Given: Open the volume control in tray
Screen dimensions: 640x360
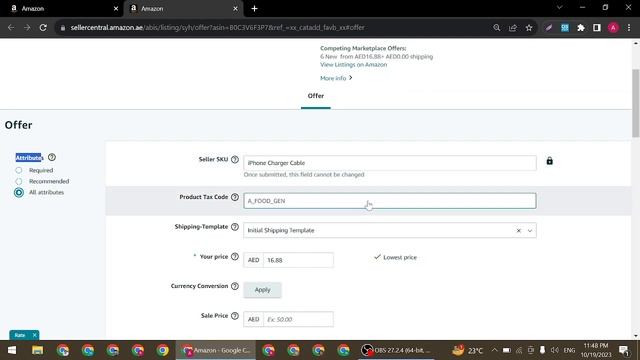Looking at the screenshot, I should (x=554, y=350).
